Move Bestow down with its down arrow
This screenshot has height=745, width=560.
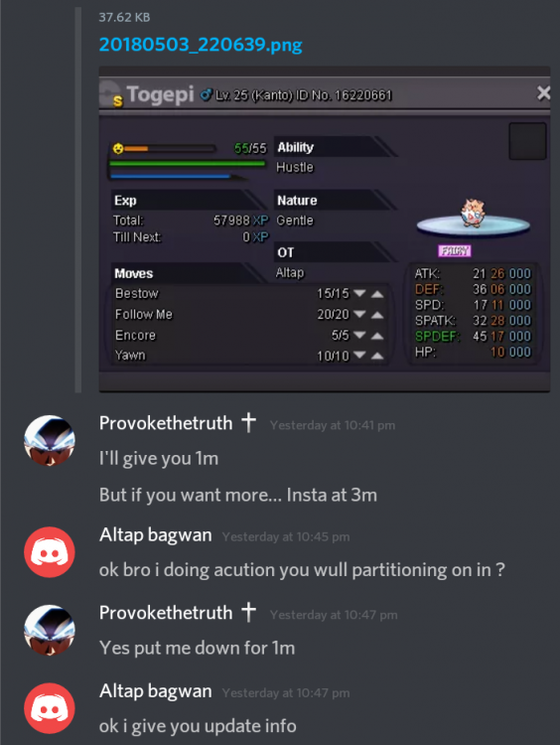coord(359,294)
